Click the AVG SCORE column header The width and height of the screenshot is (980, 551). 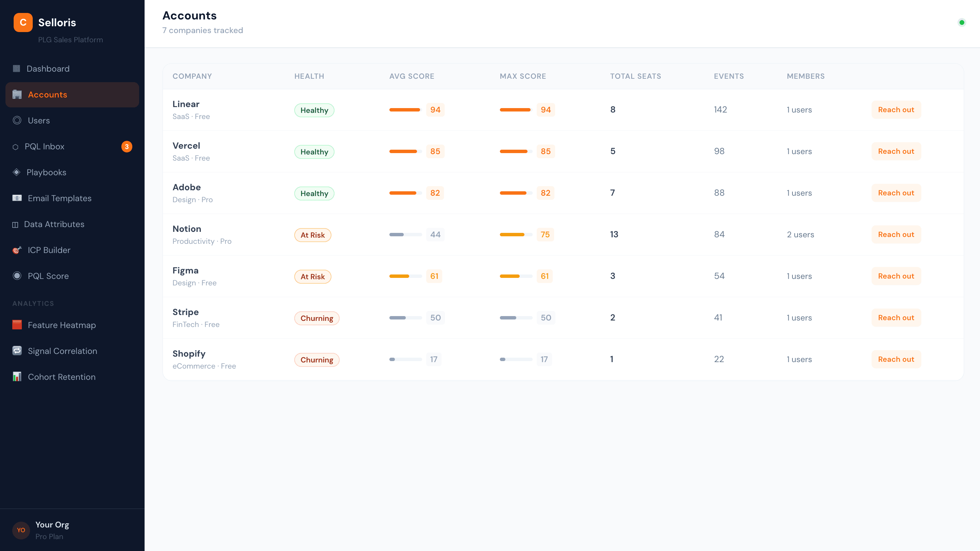[412, 76]
